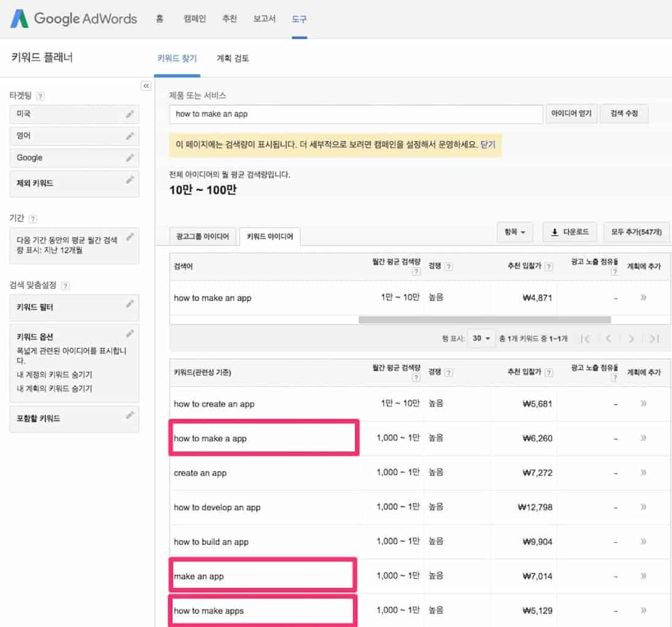Open the 도구 menu item

[x=299, y=19]
